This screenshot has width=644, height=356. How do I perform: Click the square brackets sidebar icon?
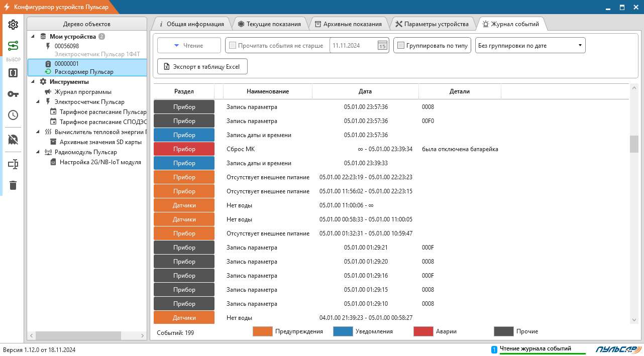point(13,73)
